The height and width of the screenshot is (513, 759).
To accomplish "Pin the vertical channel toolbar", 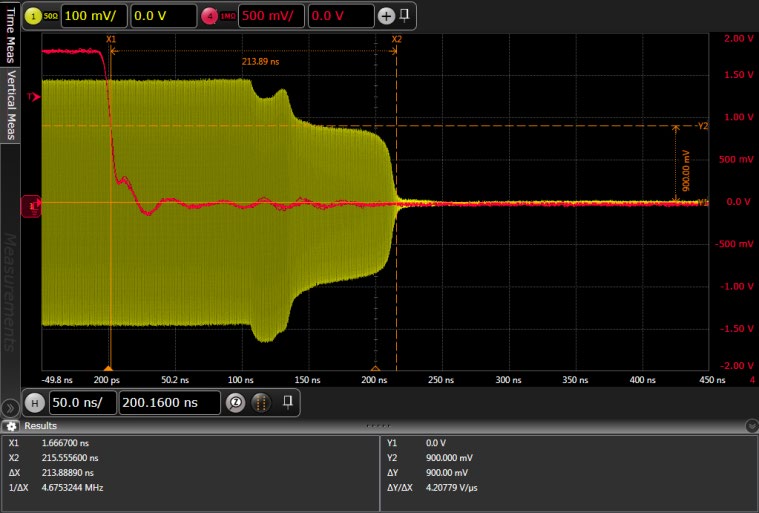I will (404, 16).
